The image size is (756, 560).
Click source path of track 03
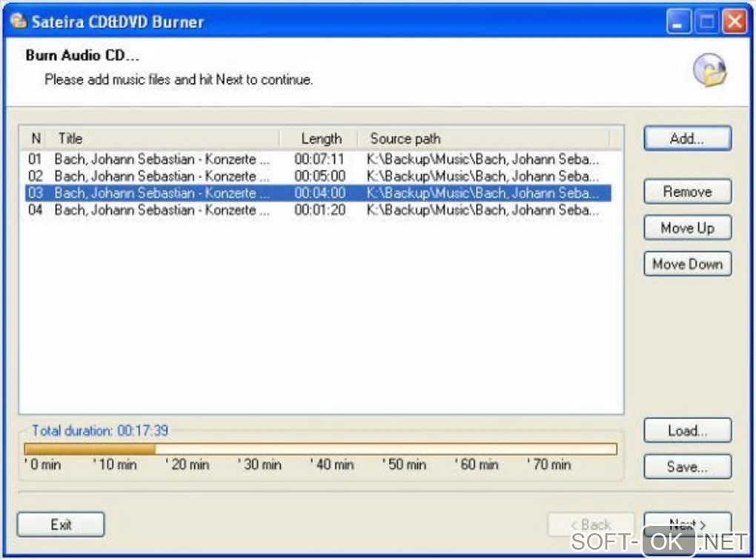[483, 193]
